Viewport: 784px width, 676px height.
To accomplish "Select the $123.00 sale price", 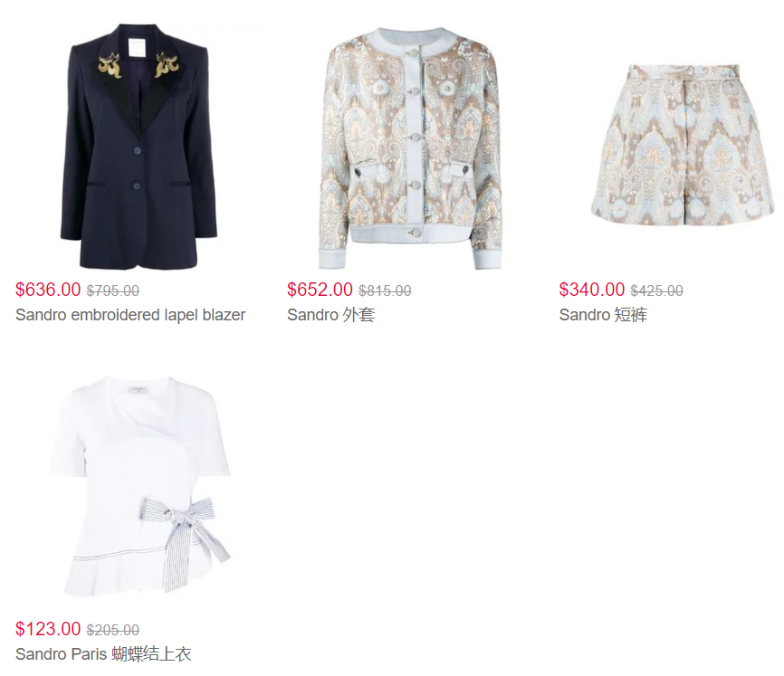I will click(48, 629).
